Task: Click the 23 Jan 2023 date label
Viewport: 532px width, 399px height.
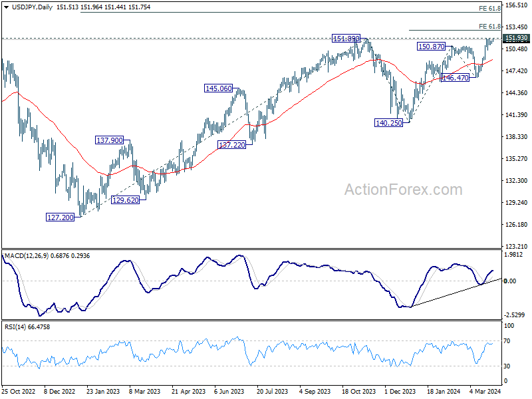Action: point(103,391)
